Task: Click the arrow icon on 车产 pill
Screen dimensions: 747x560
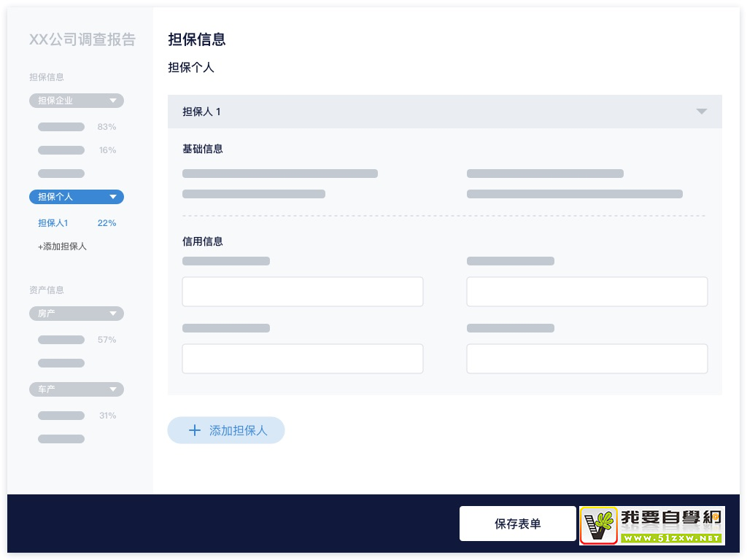Action: coord(114,389)
